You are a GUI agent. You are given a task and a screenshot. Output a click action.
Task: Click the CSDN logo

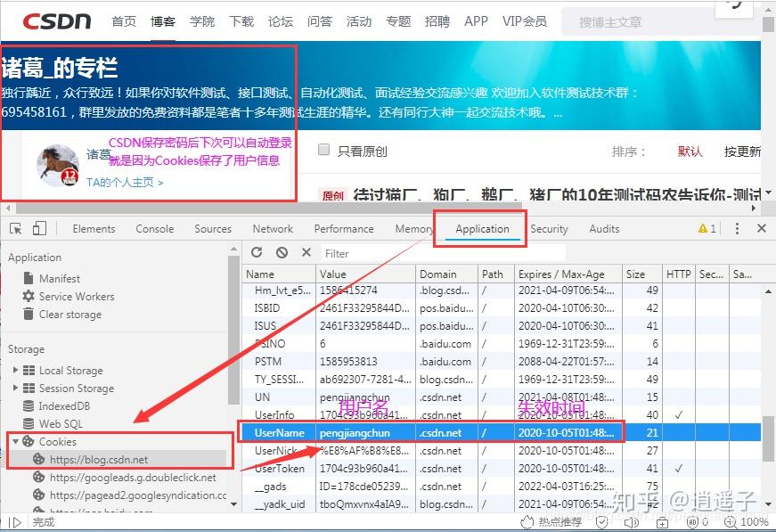[x=57, y=21]
